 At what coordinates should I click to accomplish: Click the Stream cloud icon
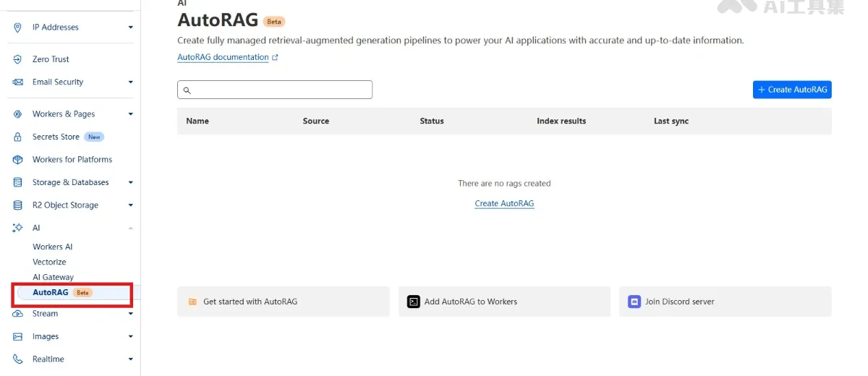18,314
